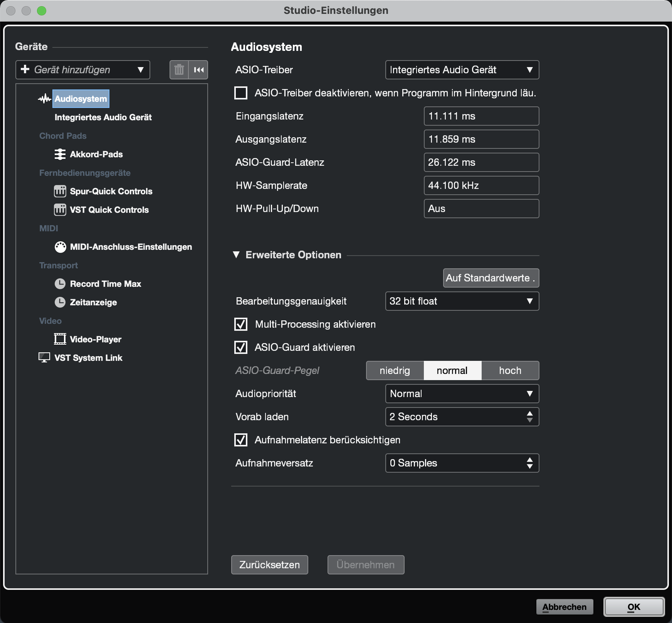Click the Record Time Max clock icon
The width and height of the screenshot is (672, 623).
click(60, 284)
